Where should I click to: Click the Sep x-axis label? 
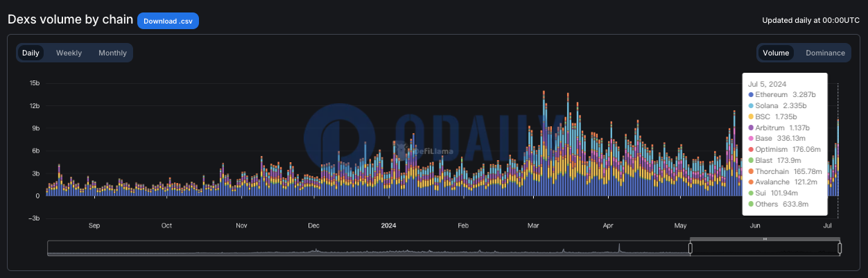point(94,226)
